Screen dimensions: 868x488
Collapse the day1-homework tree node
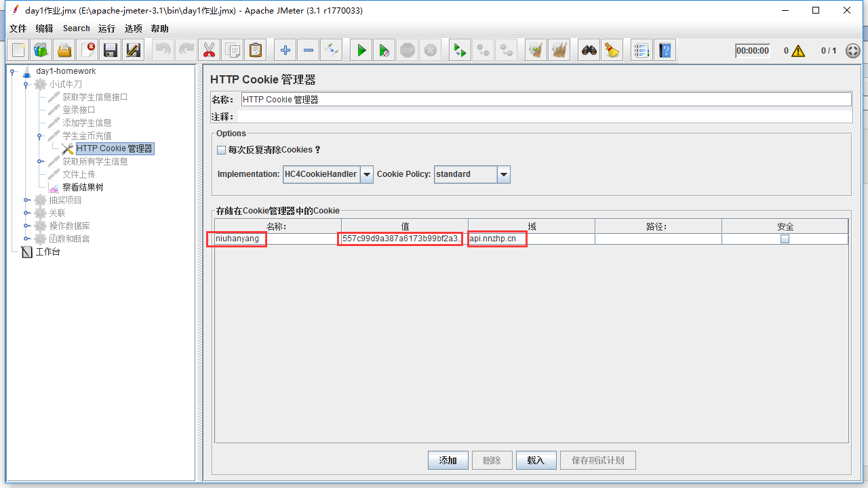(x=12, y=71)
